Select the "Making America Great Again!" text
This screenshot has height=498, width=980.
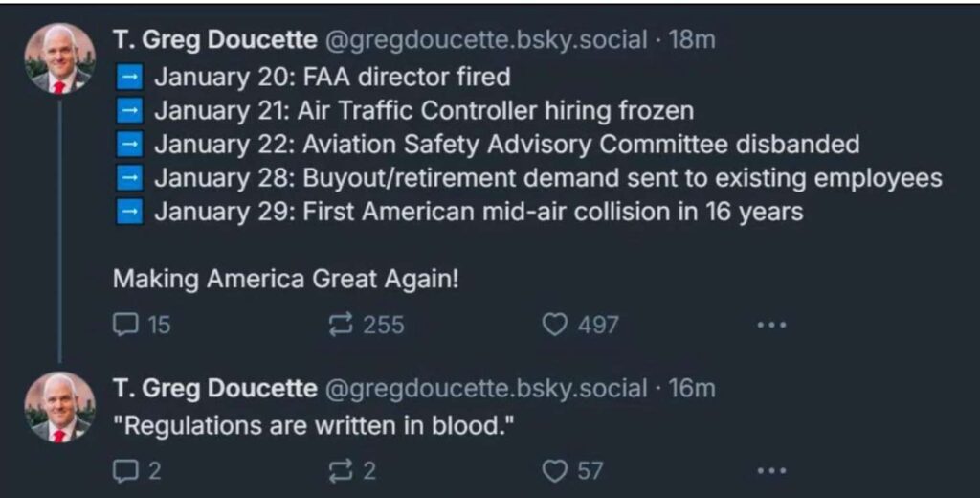tap(286, 279)
